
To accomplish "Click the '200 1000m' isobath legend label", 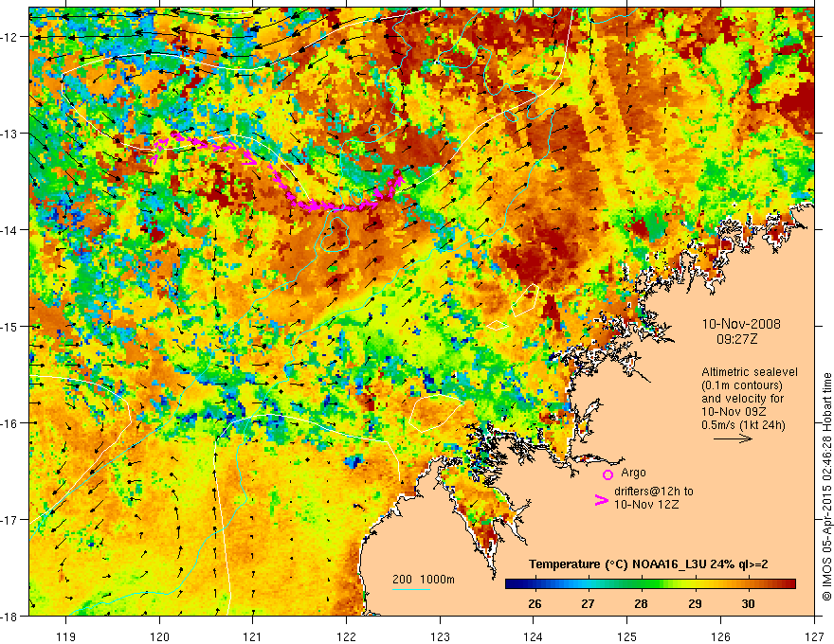I will (x=424, y=580).
